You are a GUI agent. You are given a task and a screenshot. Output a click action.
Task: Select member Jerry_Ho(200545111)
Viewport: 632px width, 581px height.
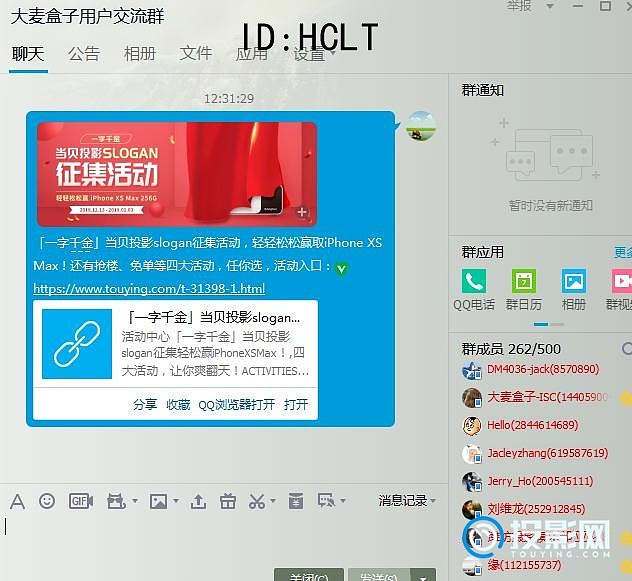point(540,481)
